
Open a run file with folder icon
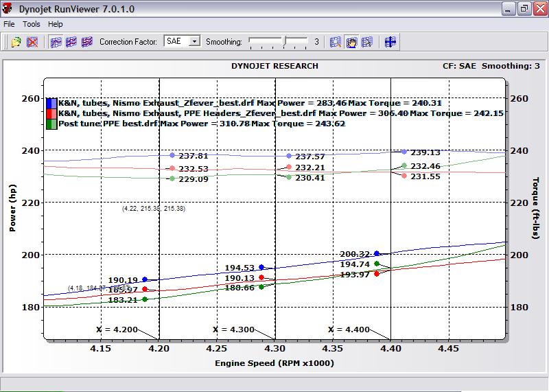[x=16, y=42]
